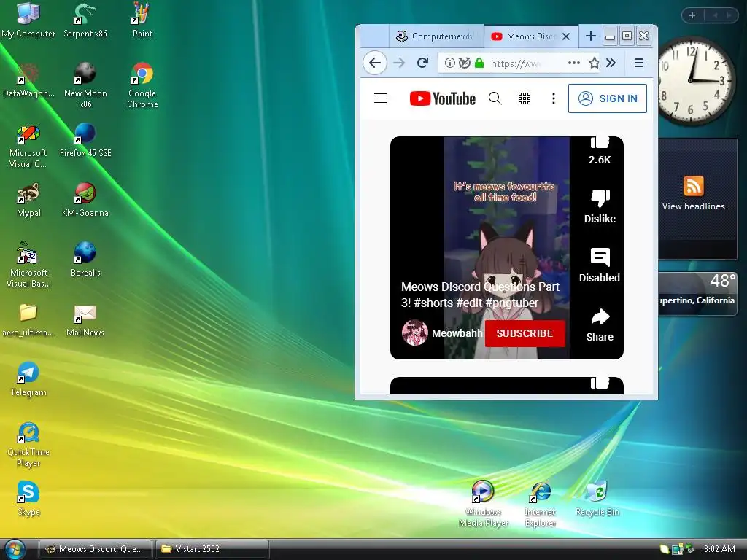Select Vistart 2502 taskbar button
The width and height of the screenshot is (747, 560).
[212, 549]
